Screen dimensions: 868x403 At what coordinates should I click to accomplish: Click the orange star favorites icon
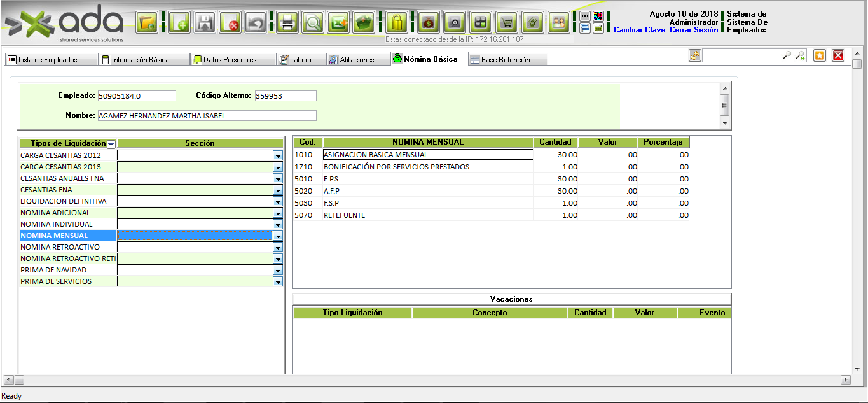point(820,56)
